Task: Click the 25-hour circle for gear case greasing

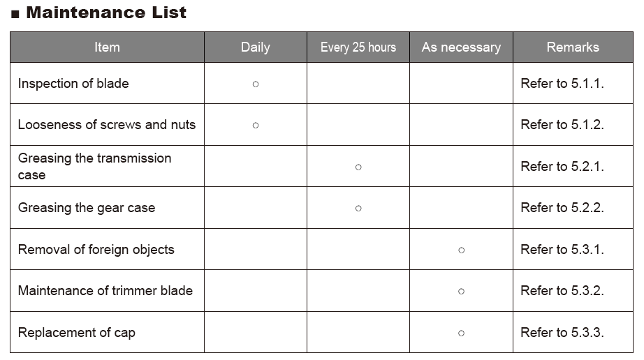Action: coord(358,209)
